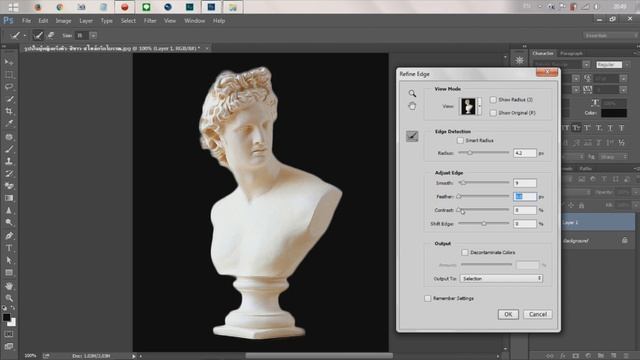Screen dimensions: 640x360
Task: Select the Eraser tool in the left toolbar
Action: pyautogui.click(x=9, y=186)
